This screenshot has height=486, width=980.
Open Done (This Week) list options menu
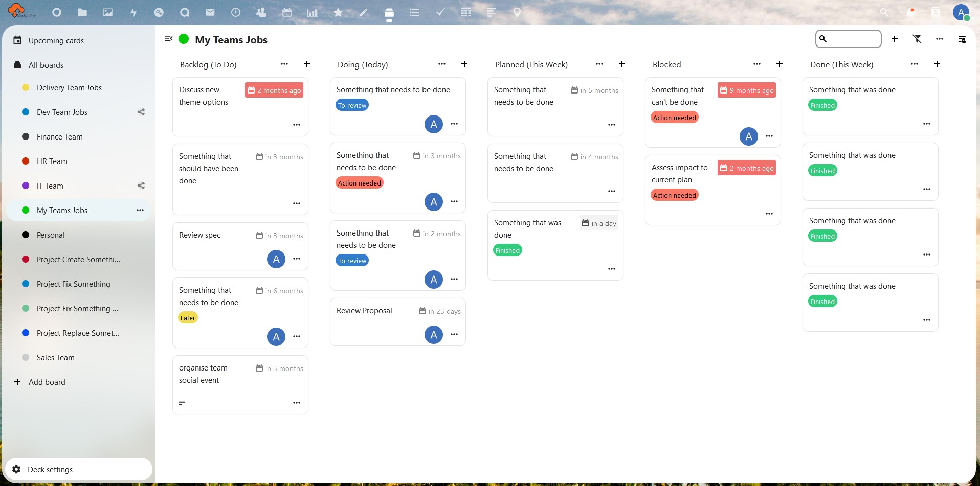tap(915, 64)
